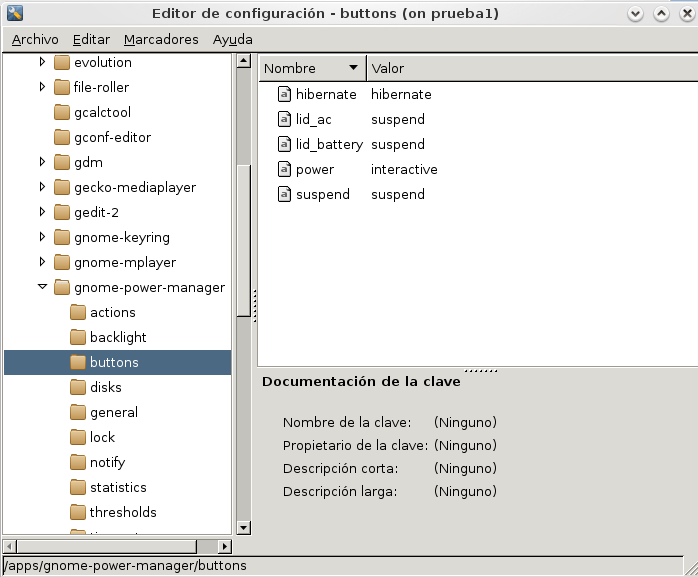
Task: Click the thresholds folder icon
Action: coord(78,512)
